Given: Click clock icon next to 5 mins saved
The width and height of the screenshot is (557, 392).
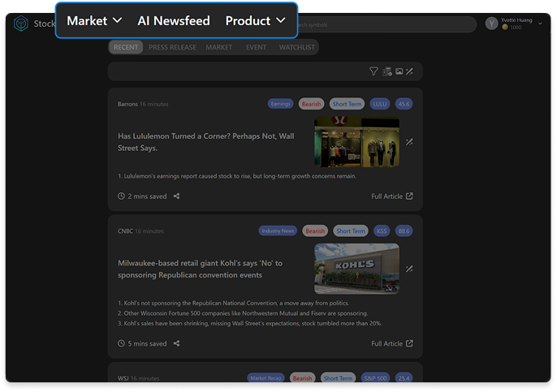Looking at the screenshot, I should coord(121,343).
